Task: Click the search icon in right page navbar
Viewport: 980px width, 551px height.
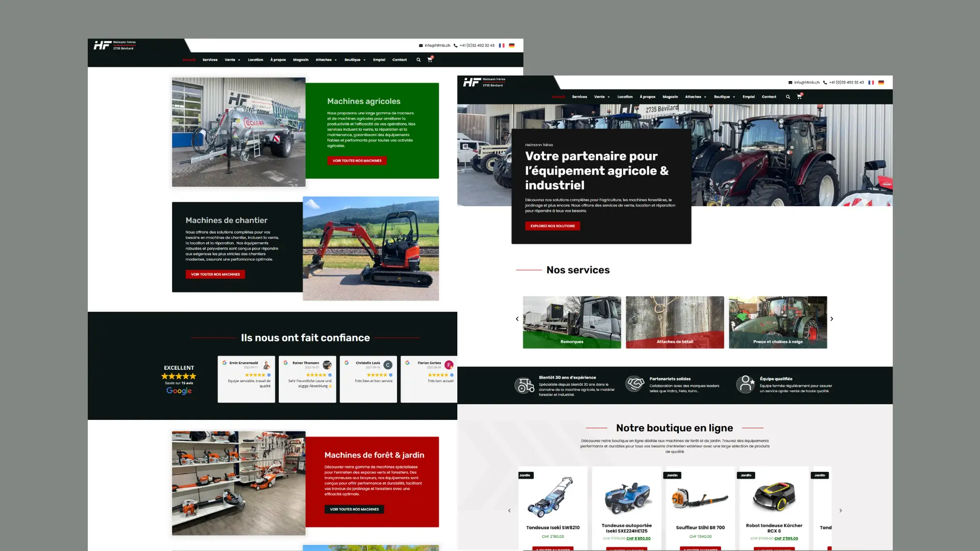Action: [x=788, y=97]
